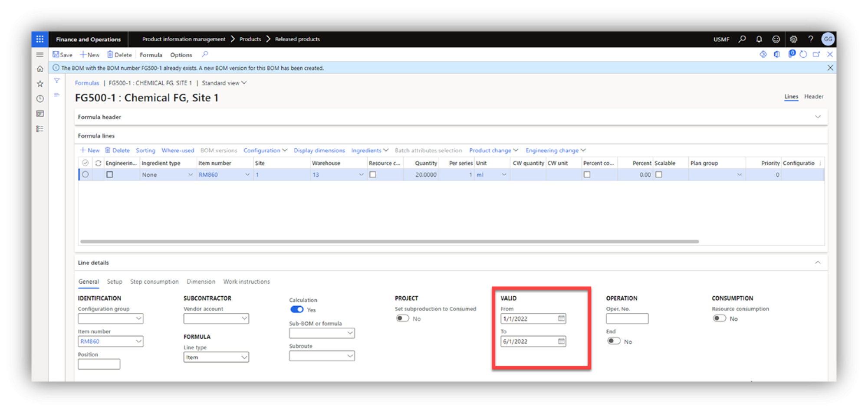Open Product change menu
868x413 pixels.
(493, 151)
